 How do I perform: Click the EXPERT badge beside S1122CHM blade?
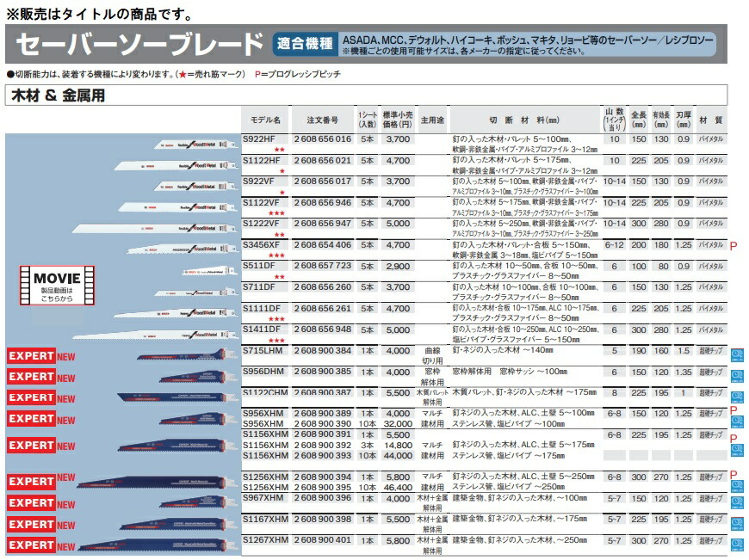[x=31, y=397]
